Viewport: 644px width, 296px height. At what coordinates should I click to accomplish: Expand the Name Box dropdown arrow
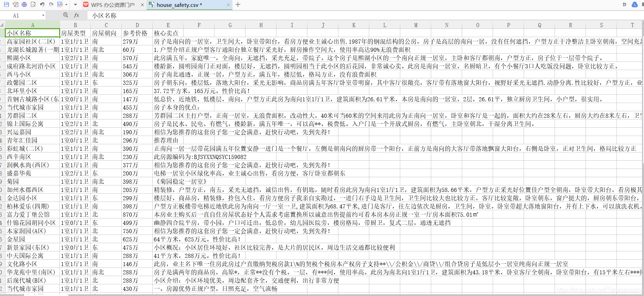(43, 15)
